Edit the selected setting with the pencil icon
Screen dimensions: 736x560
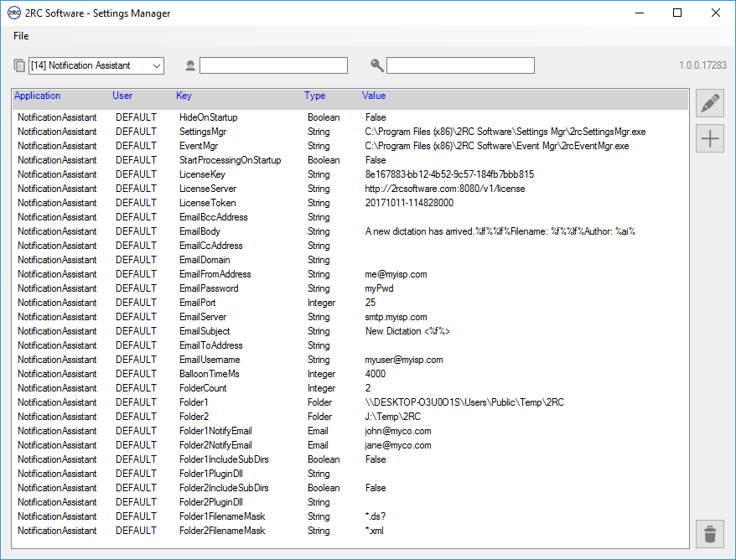click(709, 102)
